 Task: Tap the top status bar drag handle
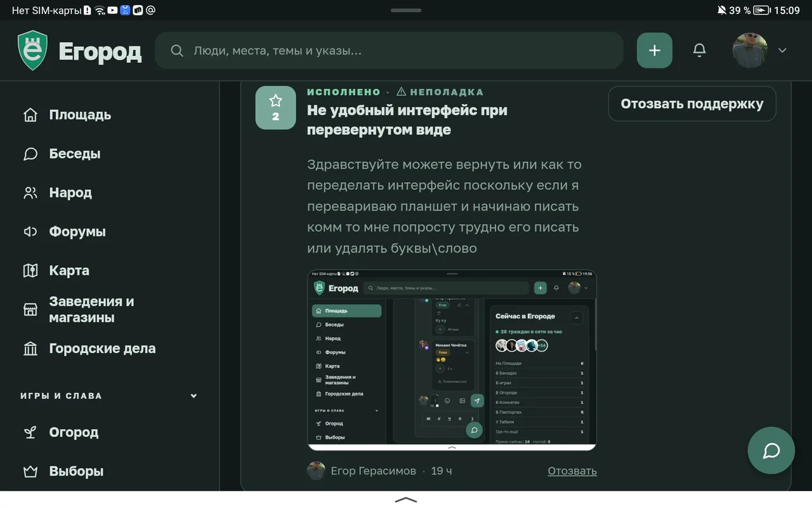pos(406,10)
